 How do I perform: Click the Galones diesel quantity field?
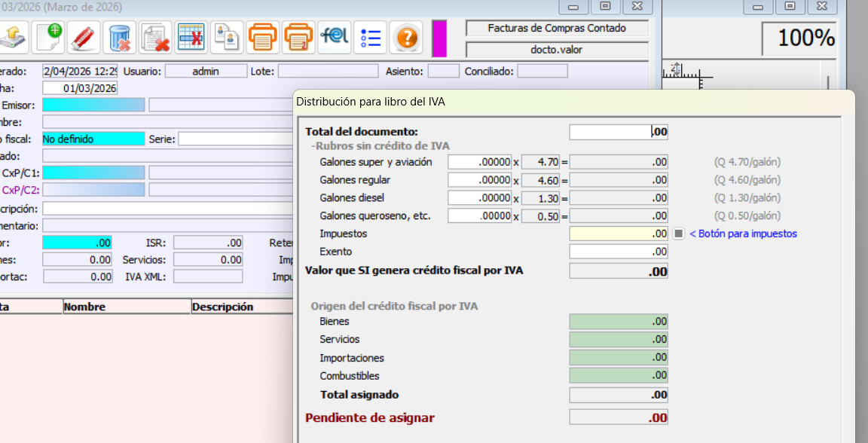[480, 198]
